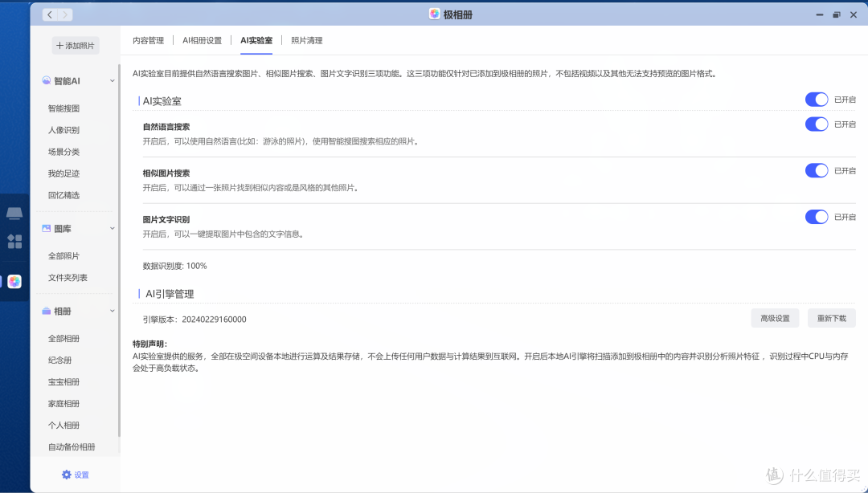Open 人像识别 in sidebar

click(63, 130)
